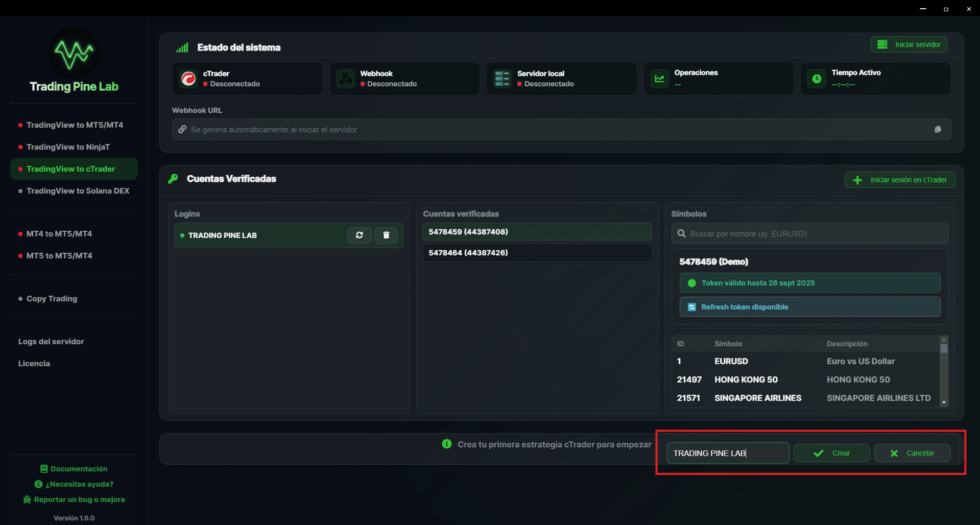
Task: Click the symbols table scrollbar
Action: (944, 349)
